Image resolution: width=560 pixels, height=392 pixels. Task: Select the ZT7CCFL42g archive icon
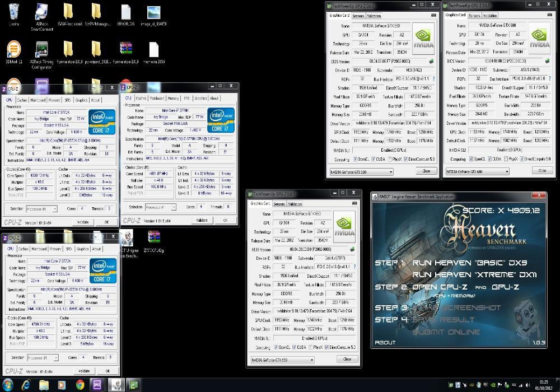coord(153,241)
